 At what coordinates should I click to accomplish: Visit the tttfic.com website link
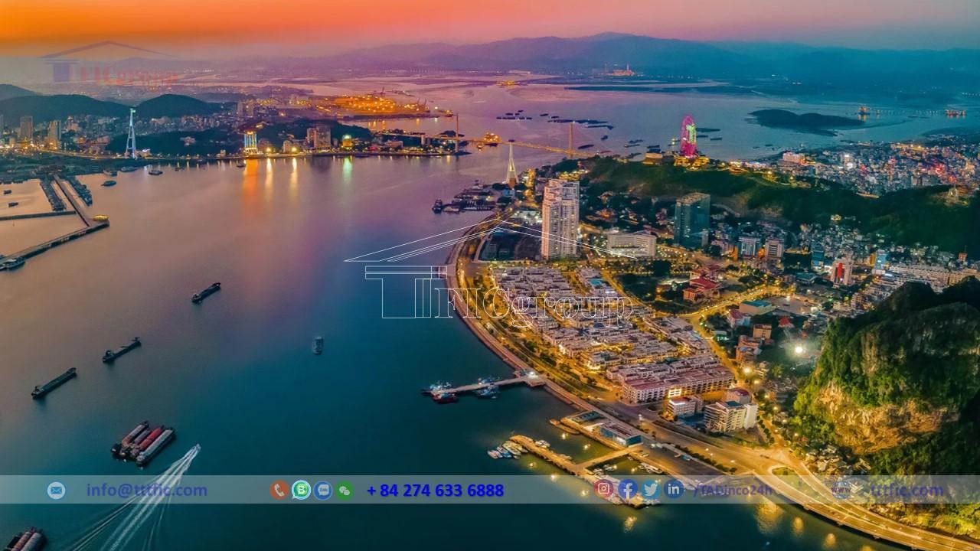pos(905,490)
